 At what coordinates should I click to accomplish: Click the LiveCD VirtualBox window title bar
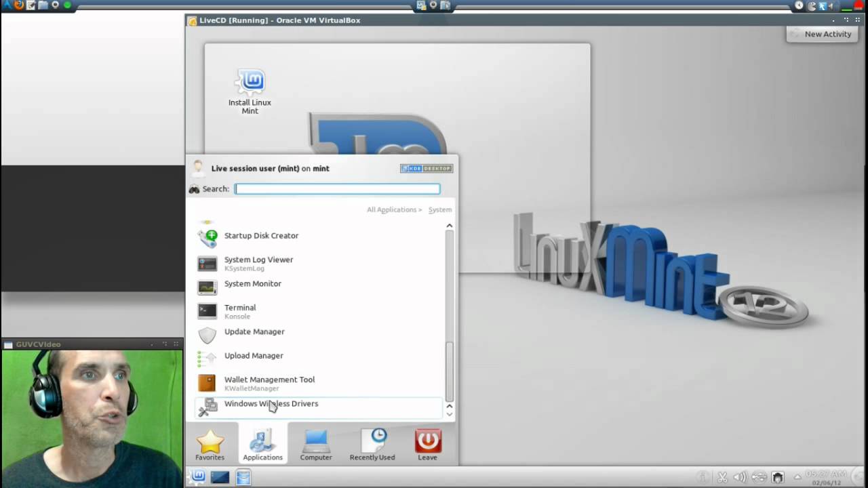coord(526,20)
